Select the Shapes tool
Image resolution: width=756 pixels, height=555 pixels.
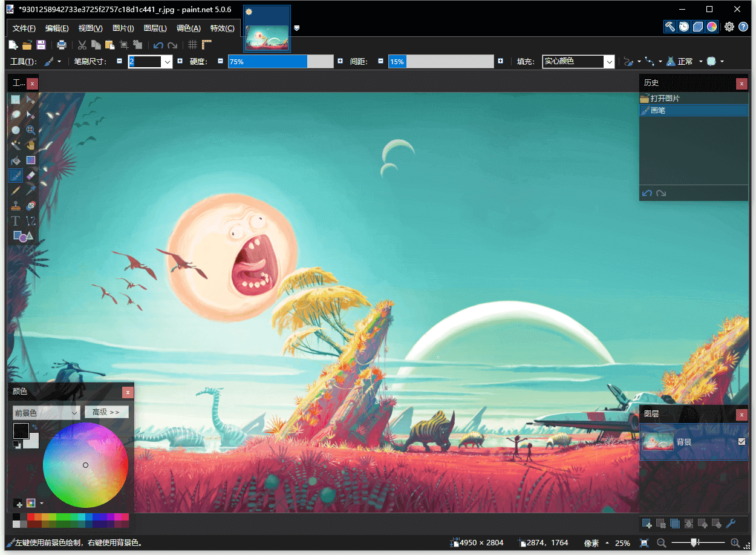pyautogui.click(x=23, y=236)
